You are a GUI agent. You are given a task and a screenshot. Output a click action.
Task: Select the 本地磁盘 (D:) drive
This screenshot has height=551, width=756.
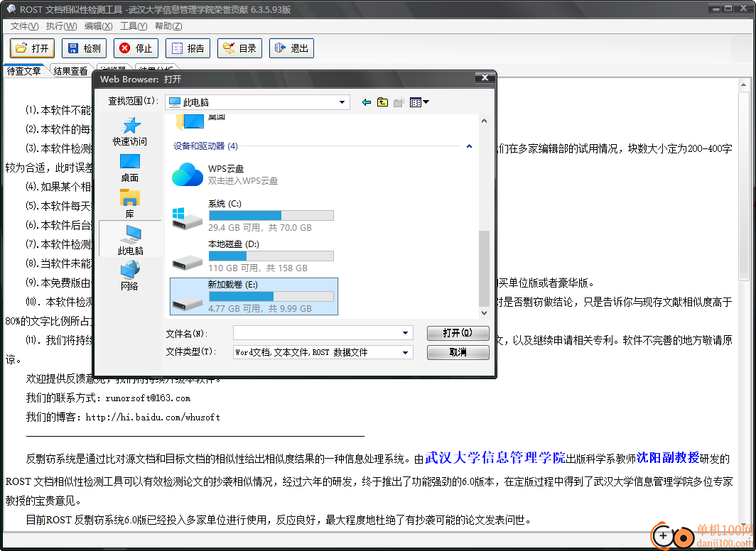point(254,256)
